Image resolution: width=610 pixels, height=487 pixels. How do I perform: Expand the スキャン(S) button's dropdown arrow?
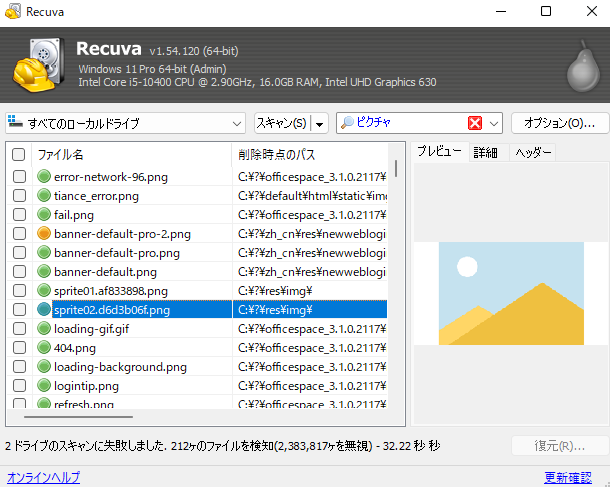point(320,123)
